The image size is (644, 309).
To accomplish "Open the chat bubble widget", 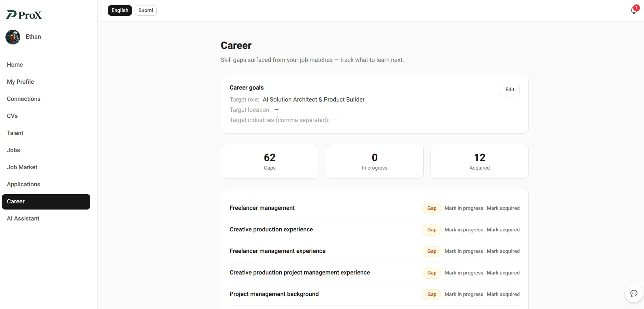I will 634,293.
